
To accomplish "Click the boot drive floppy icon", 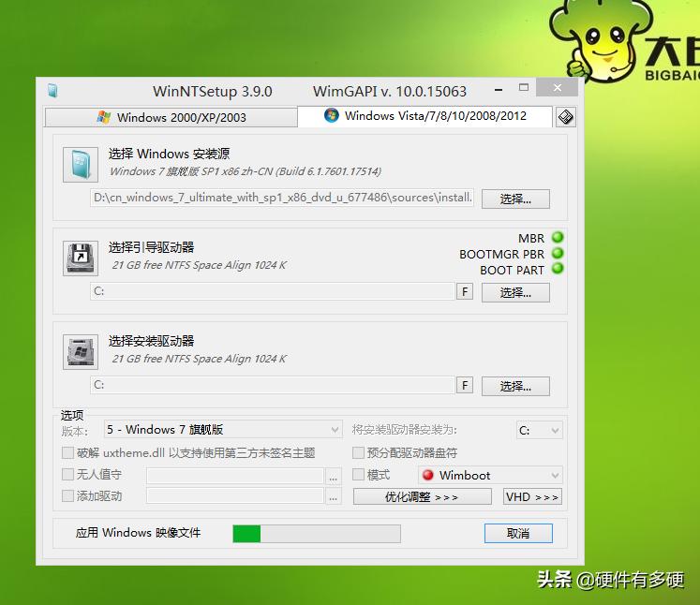I will pyautogui.click(x=81, y=258).
